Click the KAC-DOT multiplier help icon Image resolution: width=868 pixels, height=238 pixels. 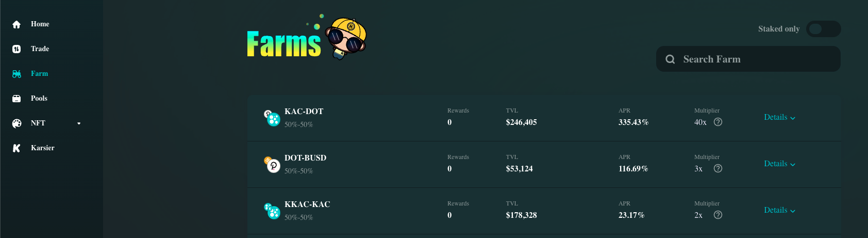tap(718, 122)
